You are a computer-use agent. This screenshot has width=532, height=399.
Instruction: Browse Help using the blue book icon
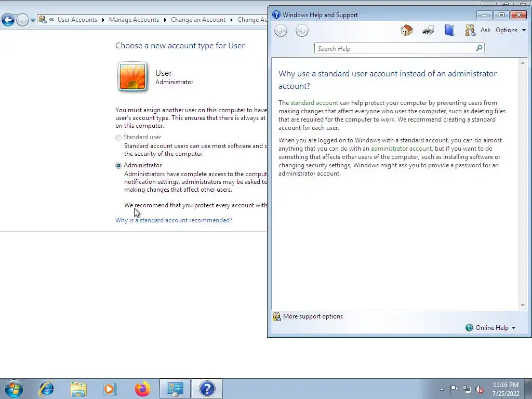coord(449,30)
